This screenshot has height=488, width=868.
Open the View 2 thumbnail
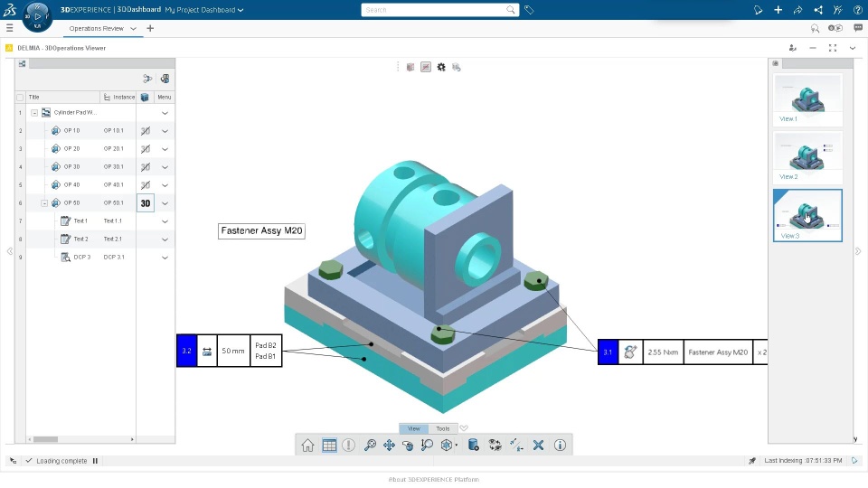tap(807, 157)
